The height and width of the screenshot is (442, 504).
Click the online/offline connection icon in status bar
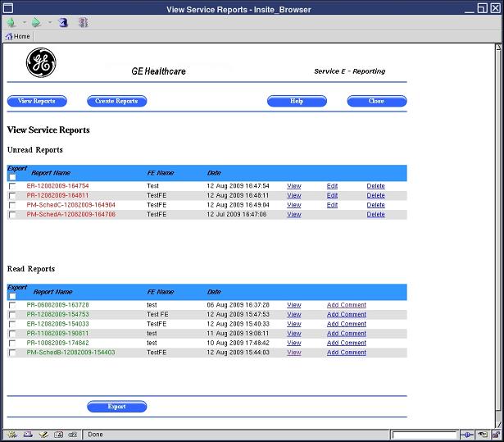coord(467,435)
